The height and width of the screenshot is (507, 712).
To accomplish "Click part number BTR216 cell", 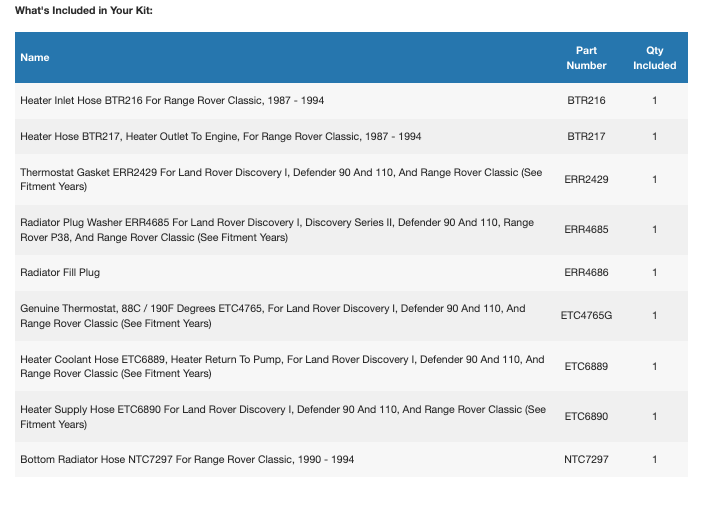I will click(586, 100).
